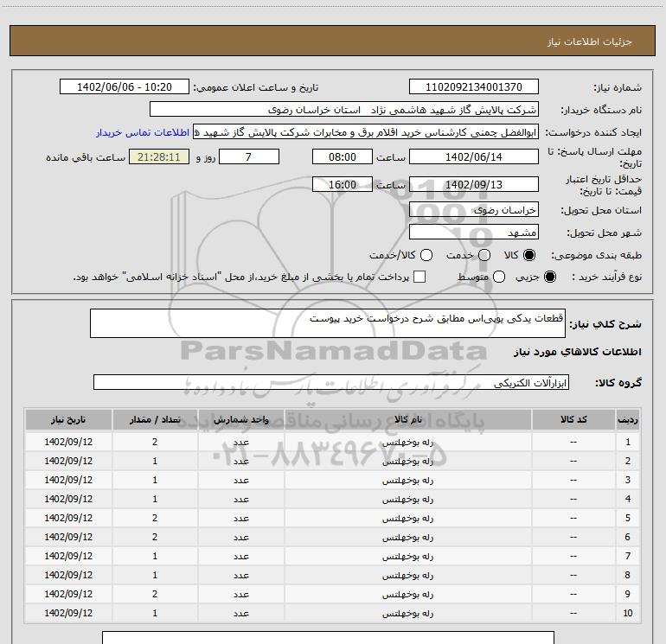
Task: Click the price validity hour field 16:00
Action: tap(343, 185)
